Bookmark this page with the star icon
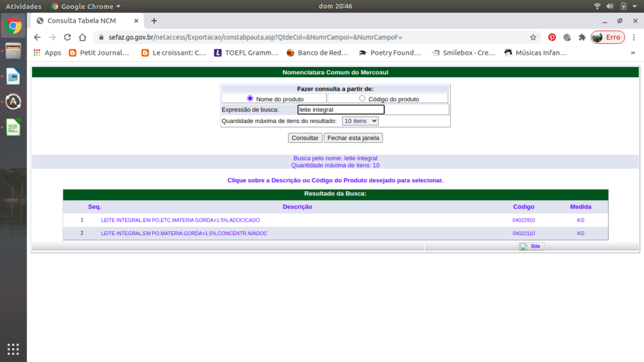This screenshot has width=644, height=362. 533,37
